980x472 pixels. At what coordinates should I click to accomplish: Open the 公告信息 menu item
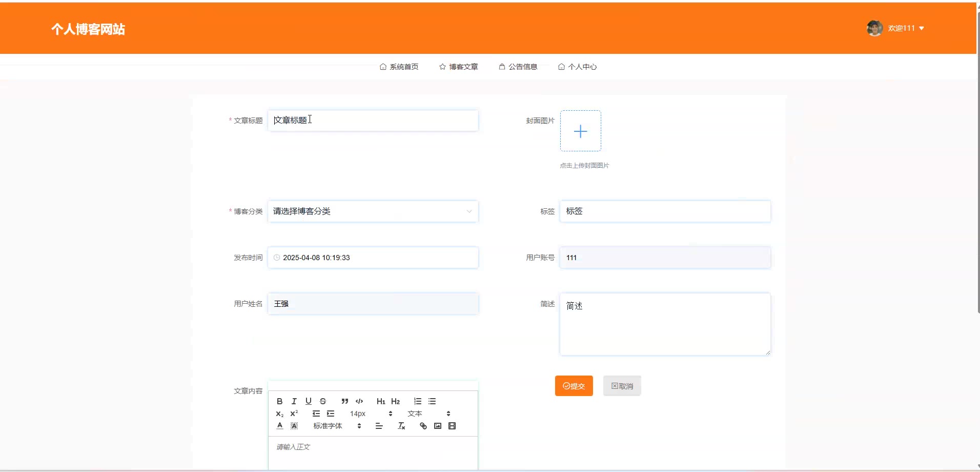(518, 67)
